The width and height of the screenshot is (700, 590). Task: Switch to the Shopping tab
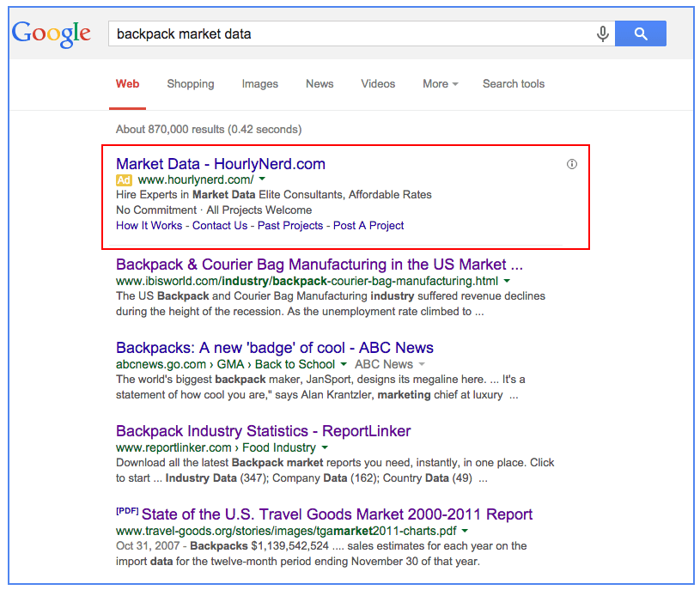click(x=191, y=84)
